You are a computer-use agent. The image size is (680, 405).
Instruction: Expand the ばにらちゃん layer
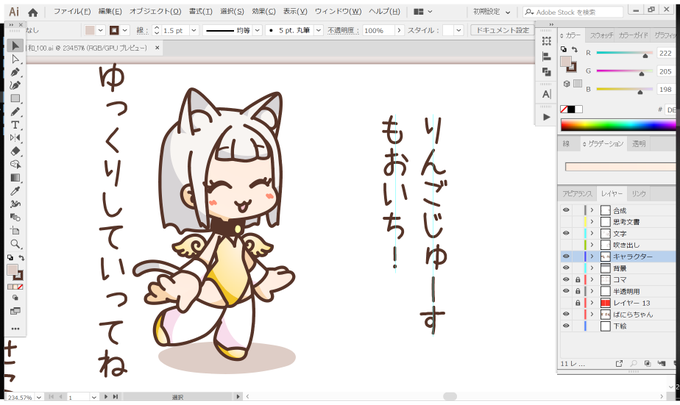592,314
